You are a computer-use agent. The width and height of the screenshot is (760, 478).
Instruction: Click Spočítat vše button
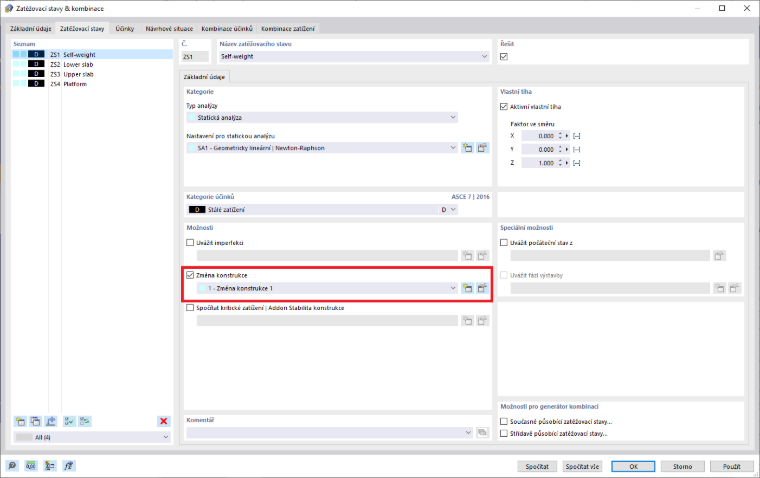point(582,466)
